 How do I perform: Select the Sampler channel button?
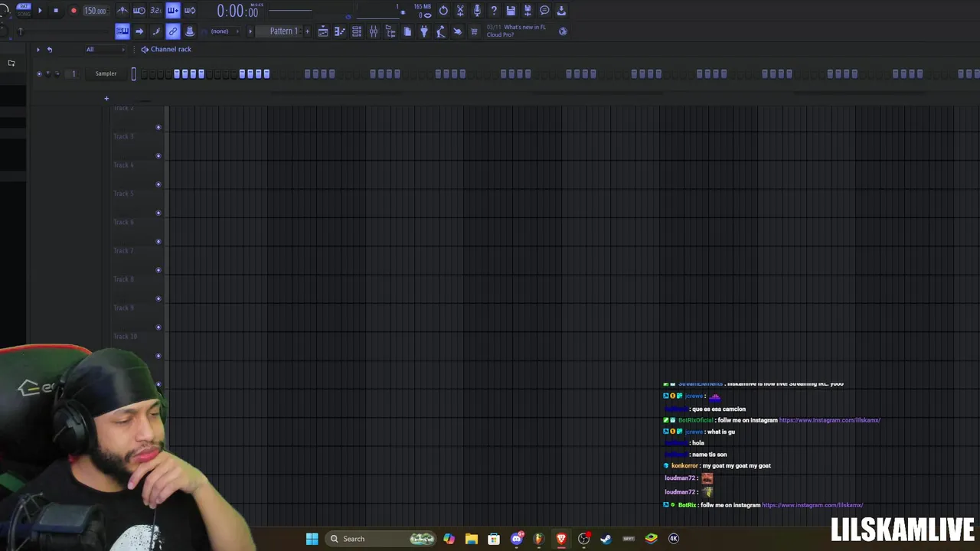point(106,73)
